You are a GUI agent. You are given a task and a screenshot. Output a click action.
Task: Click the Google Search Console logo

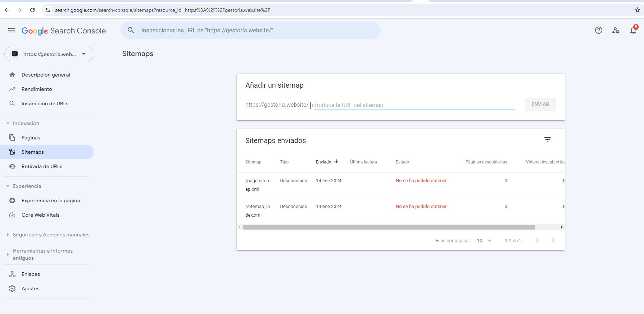64,31
